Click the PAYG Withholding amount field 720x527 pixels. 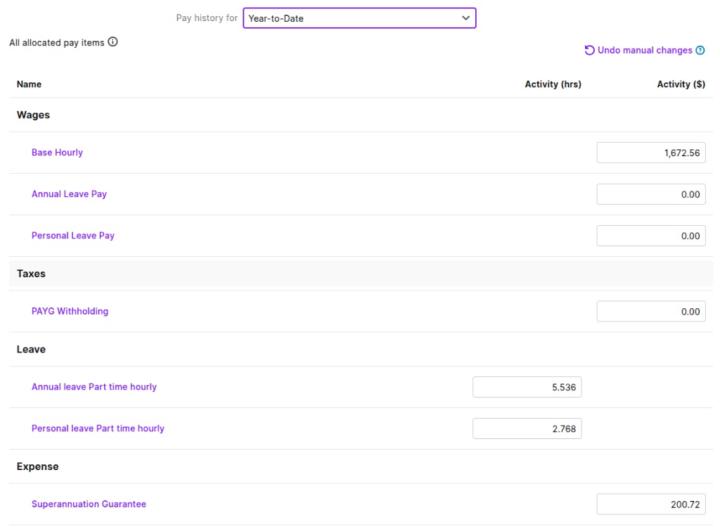[651, 311]
